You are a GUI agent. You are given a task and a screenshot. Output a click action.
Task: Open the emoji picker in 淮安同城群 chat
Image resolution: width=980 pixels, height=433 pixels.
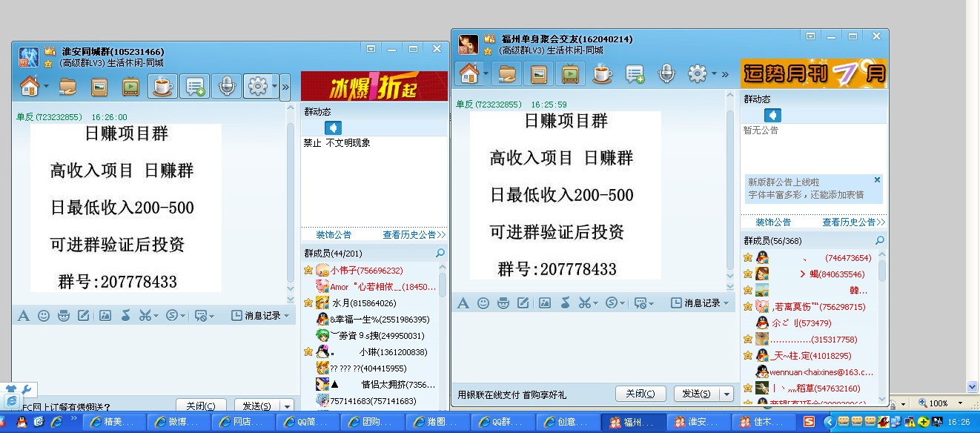[44, 316]
